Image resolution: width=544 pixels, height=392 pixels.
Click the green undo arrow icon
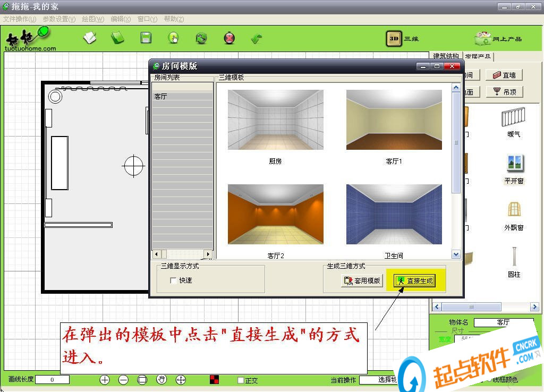point(257,38)
